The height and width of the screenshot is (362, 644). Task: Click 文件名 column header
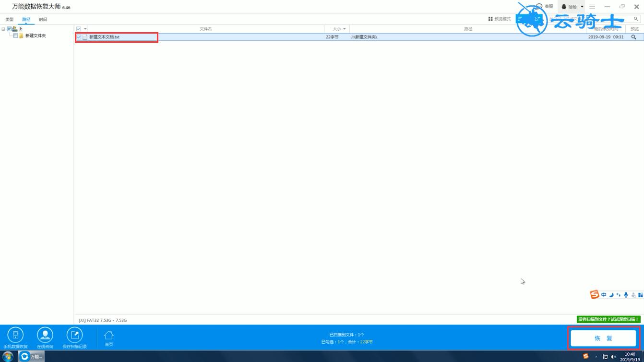click(x=205, y=29)
